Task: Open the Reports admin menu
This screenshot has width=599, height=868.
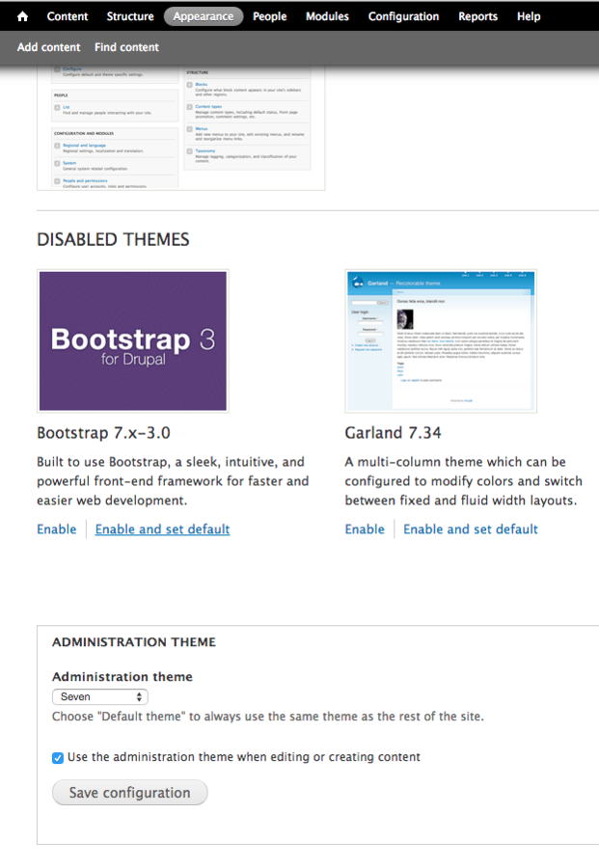Action: click(x=477, y=16)
